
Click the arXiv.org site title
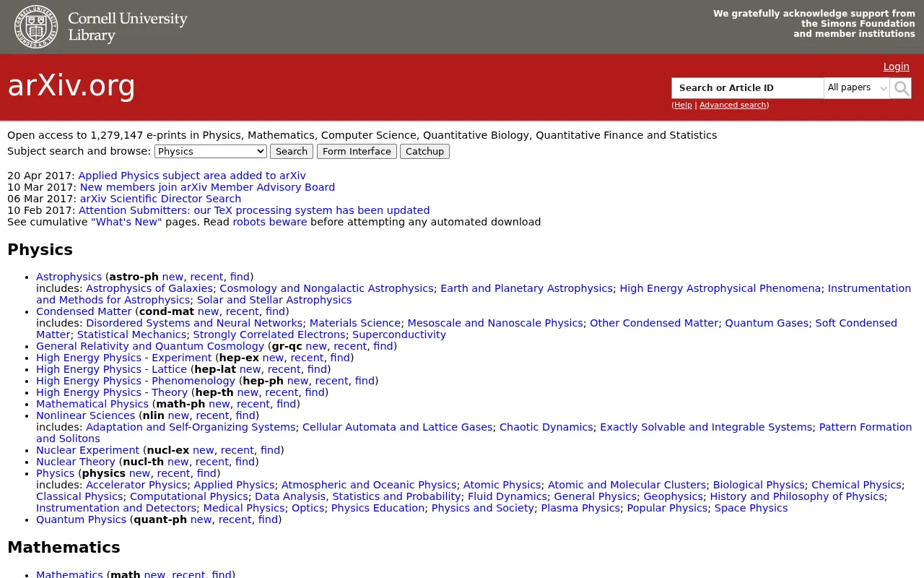71,86
